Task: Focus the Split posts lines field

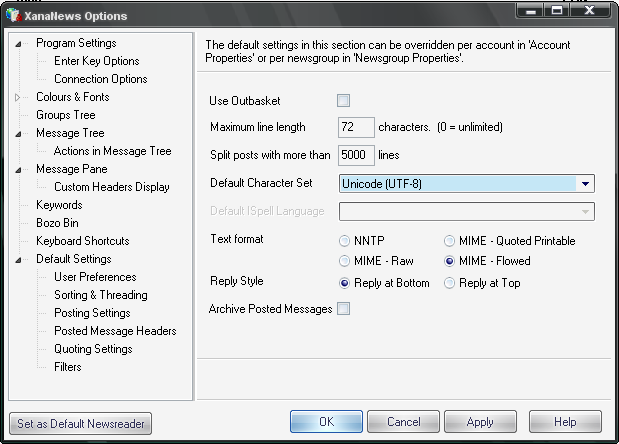Action: tap(356, 155)
